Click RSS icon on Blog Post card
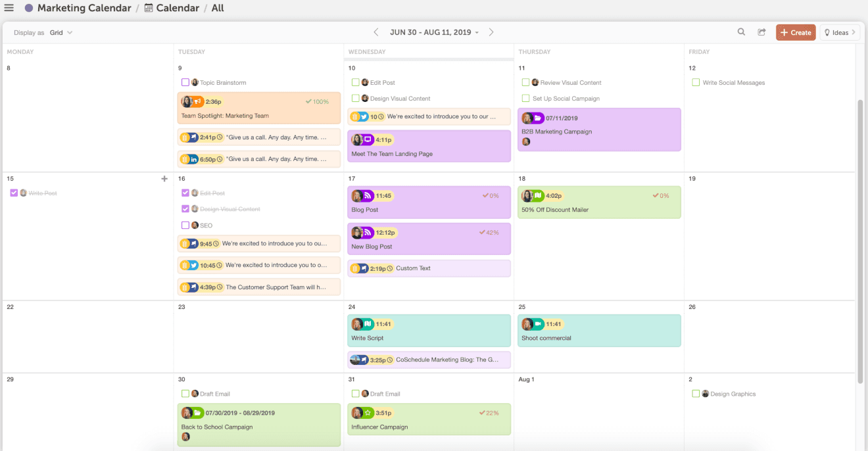The width and height of the screenshot is (868, 451). [x=368, y=196]
